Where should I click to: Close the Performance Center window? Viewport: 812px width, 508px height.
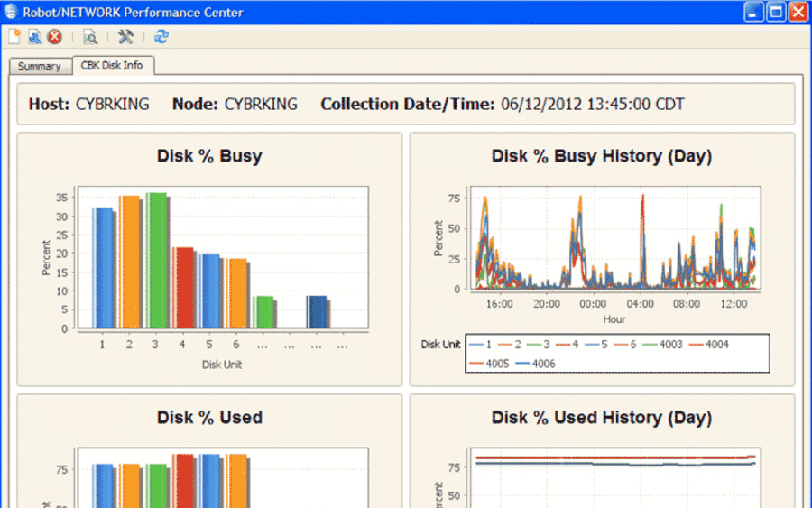click(798, 12)
